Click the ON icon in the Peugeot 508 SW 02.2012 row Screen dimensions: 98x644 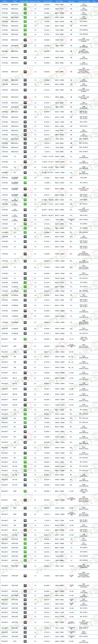[25, 535]
